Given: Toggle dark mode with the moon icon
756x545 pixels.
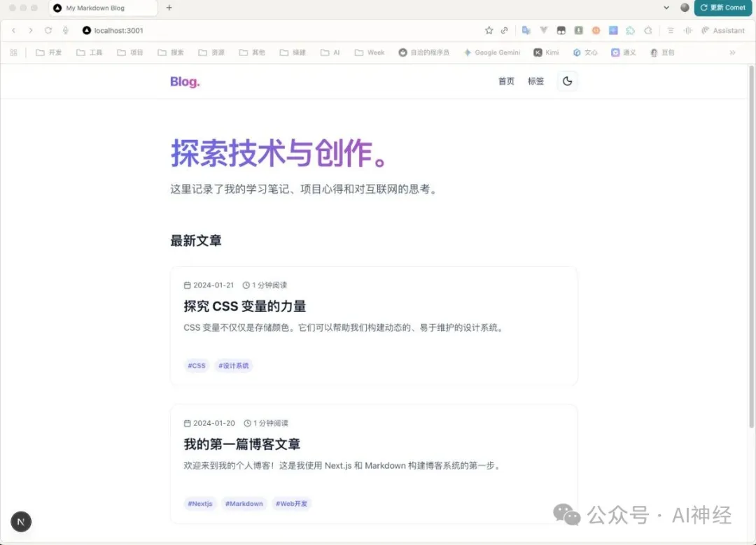Looking at the screenshot, I should click(x=568, y=80).
